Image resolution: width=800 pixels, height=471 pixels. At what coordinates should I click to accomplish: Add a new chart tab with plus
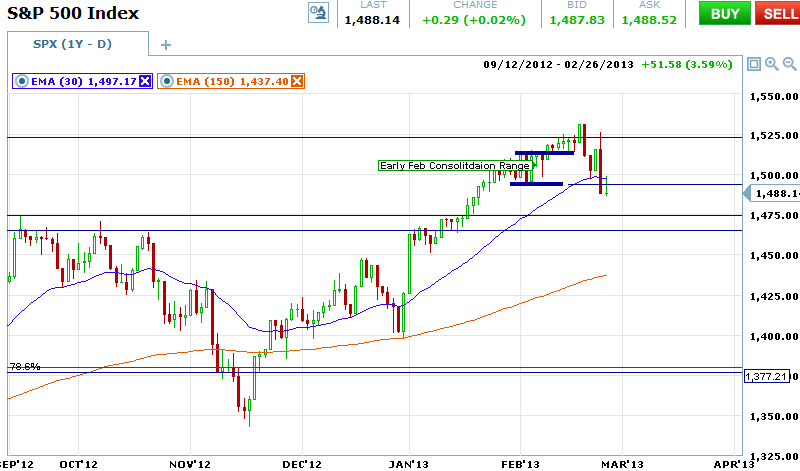tap(165, 45)
